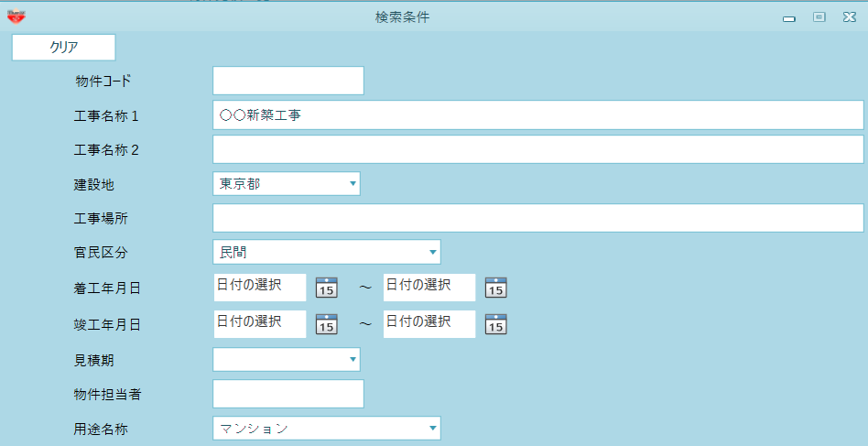Click the 竣工年月日 end date field
The image size is (868, 446).
[x=429, y=324]
